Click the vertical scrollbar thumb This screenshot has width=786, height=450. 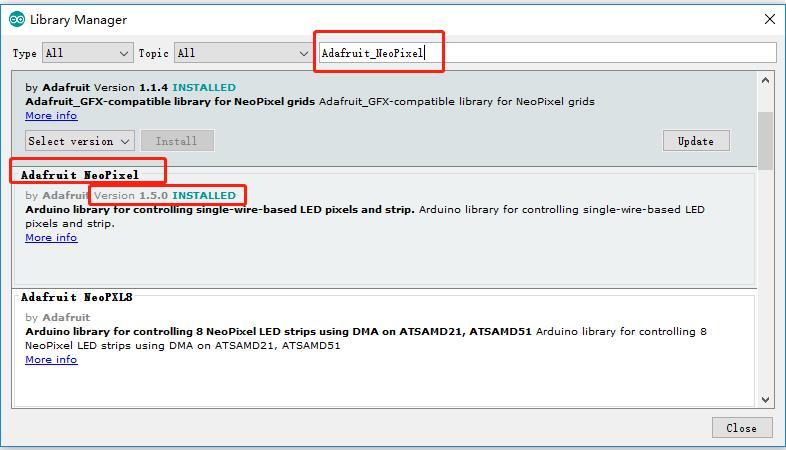(x=765, y=141)
